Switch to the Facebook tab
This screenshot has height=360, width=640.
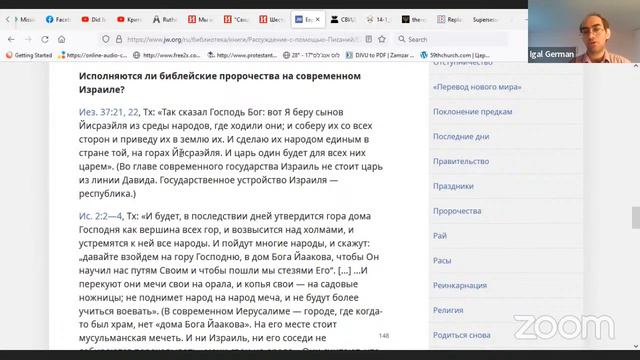59,19
